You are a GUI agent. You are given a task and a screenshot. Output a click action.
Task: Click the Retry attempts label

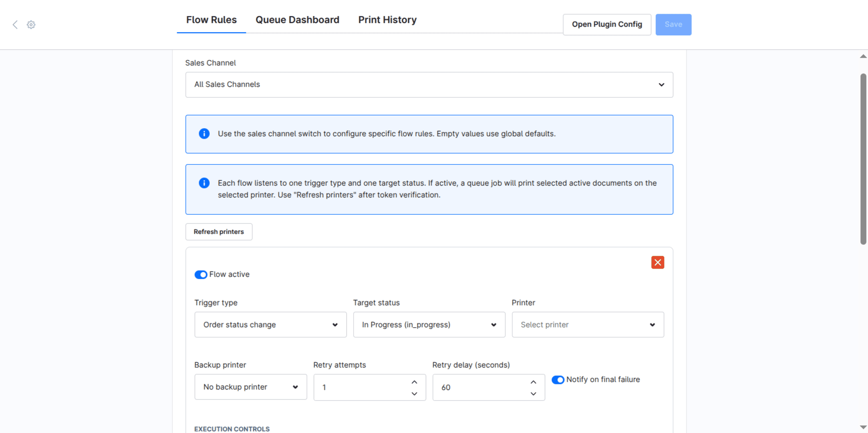(339, 365)
